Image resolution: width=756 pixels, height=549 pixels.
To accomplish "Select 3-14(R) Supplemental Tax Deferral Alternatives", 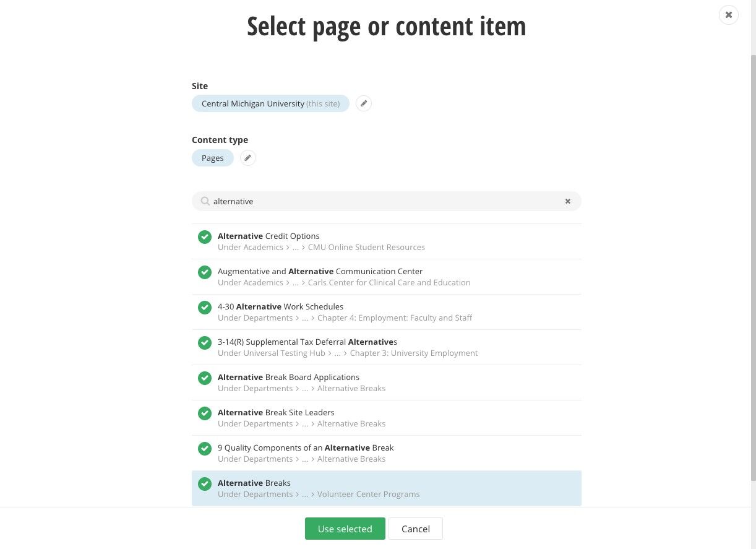I will point(387,347).
